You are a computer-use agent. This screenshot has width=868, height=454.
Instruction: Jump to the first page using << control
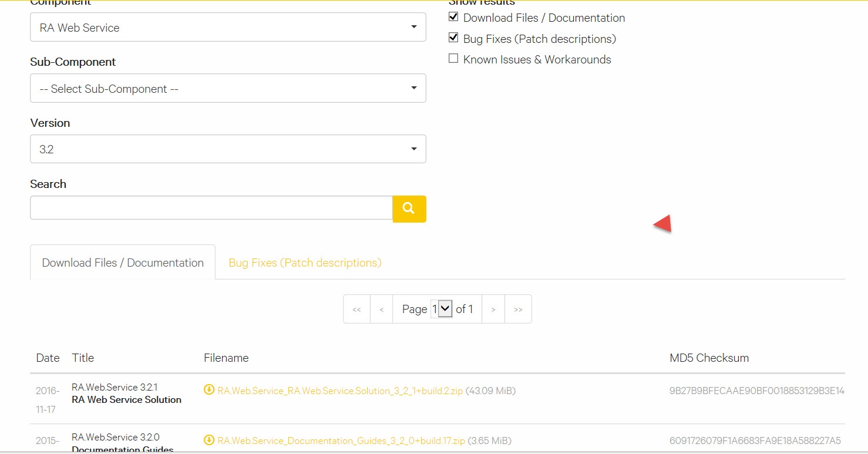point(356,308)
